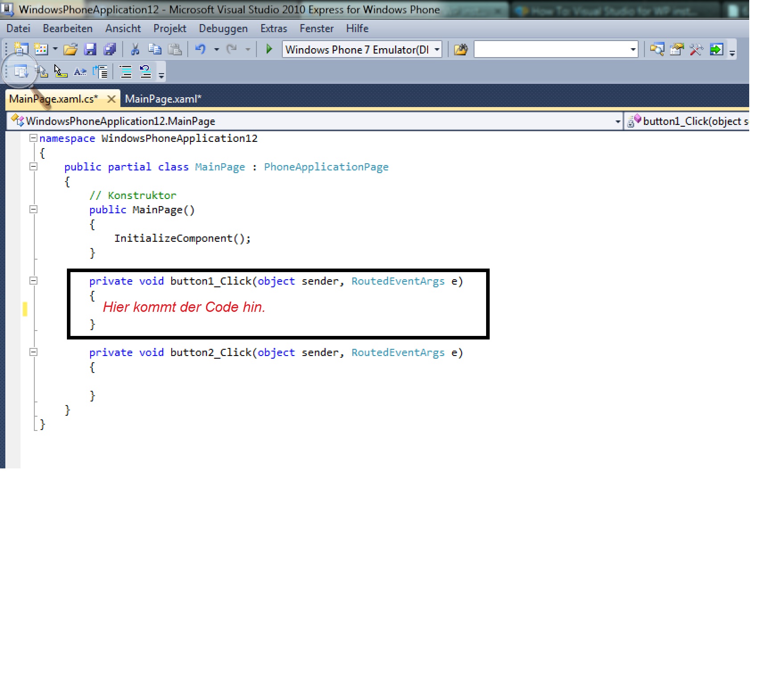Screen dimensions: 784x687
Task: Open the Undo history dropdown arrow
Action: point(217,49)
